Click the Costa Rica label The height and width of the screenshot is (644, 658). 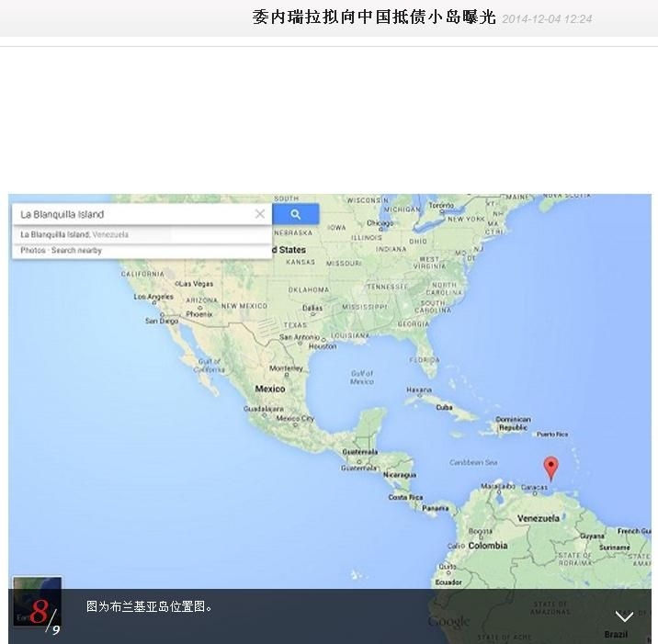pyautogui.click(x=405, y=497)
